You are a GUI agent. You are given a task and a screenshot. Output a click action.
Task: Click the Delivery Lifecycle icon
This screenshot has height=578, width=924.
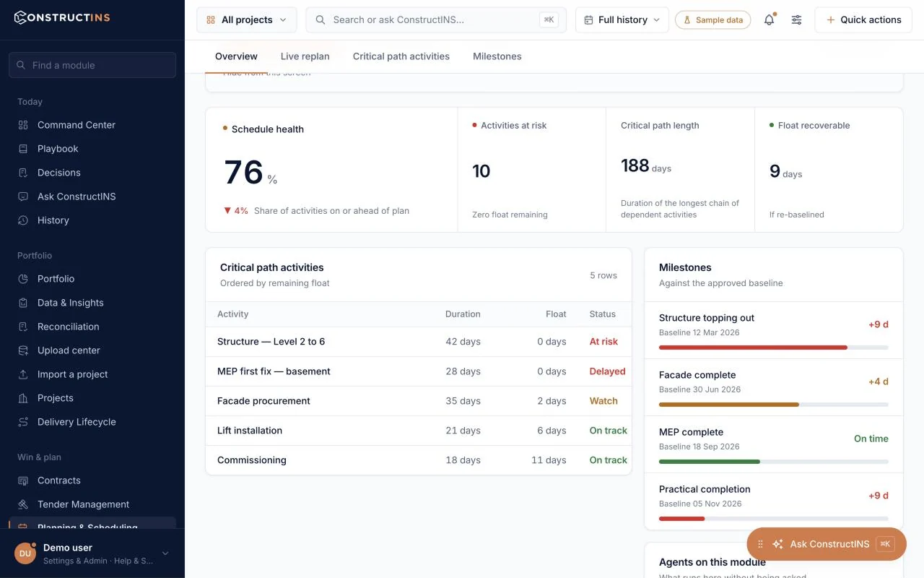click(x=23, y=422)
